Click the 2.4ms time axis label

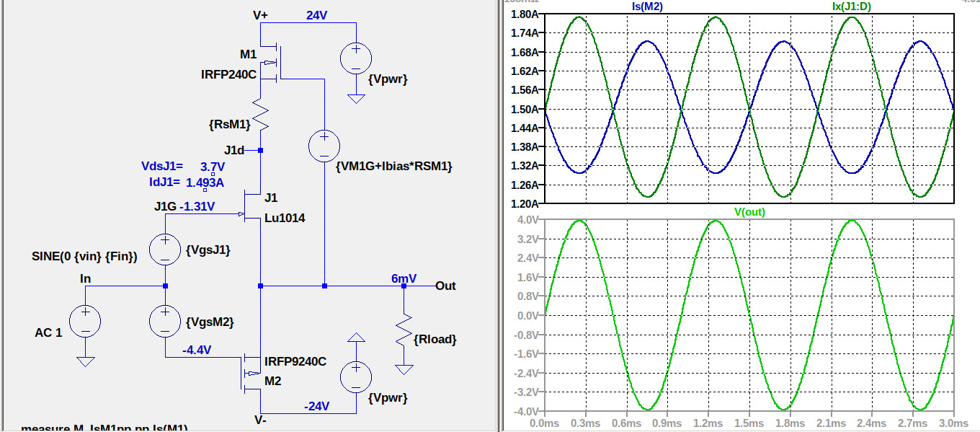(873, 423)
